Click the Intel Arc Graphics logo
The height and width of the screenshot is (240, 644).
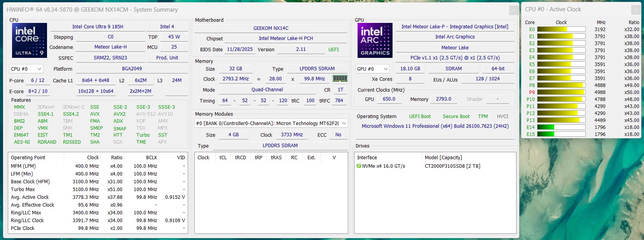pyautogui.click(x=375, y=40)
